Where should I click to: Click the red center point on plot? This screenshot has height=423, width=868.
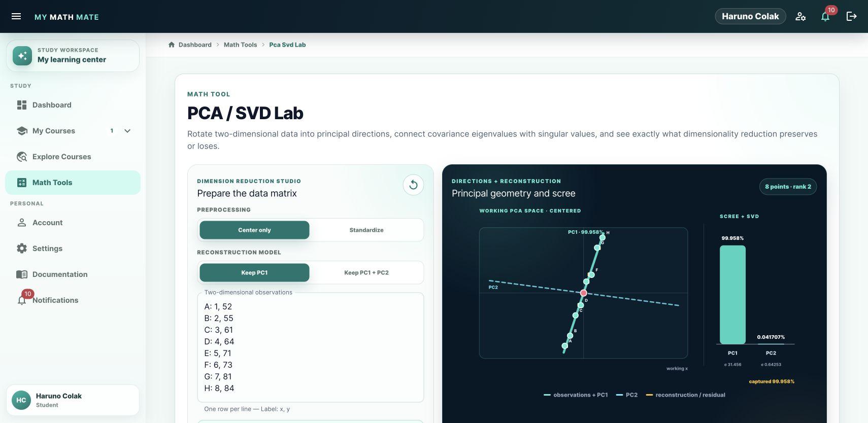(584, 293)
